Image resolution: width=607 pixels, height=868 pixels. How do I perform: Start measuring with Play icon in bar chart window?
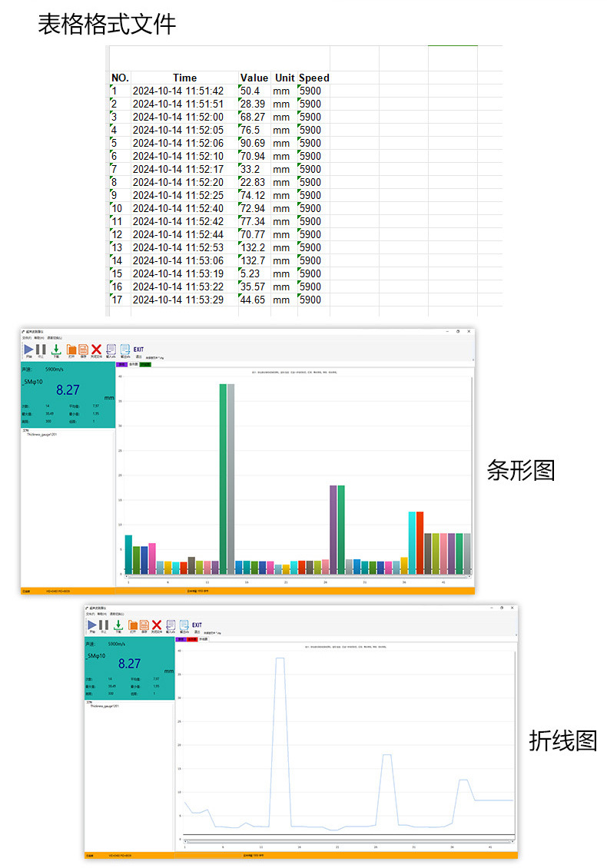(x=28, y=350)
